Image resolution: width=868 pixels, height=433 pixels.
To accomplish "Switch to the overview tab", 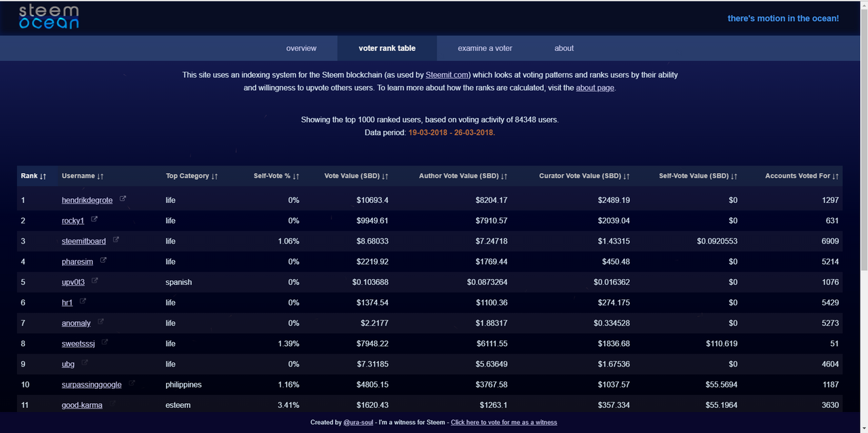I will point(301,48).
